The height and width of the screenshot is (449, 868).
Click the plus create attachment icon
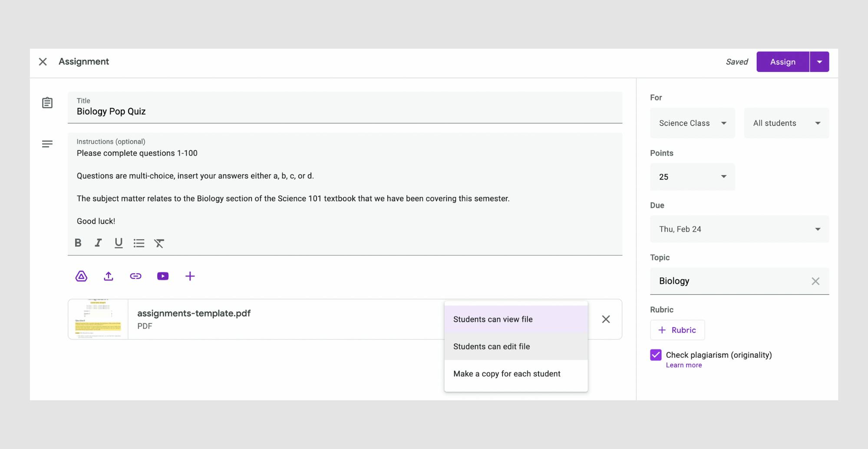pyautogui.click(x=190, y=276)
